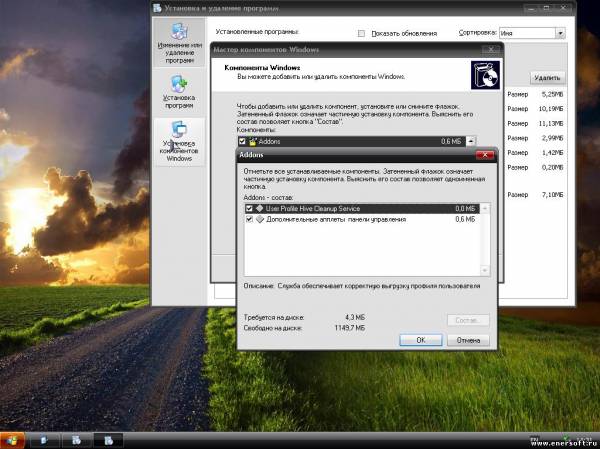Click up arrow of Addons list scrollbar
Screen dimensions: 600x449
click(485, 208)
